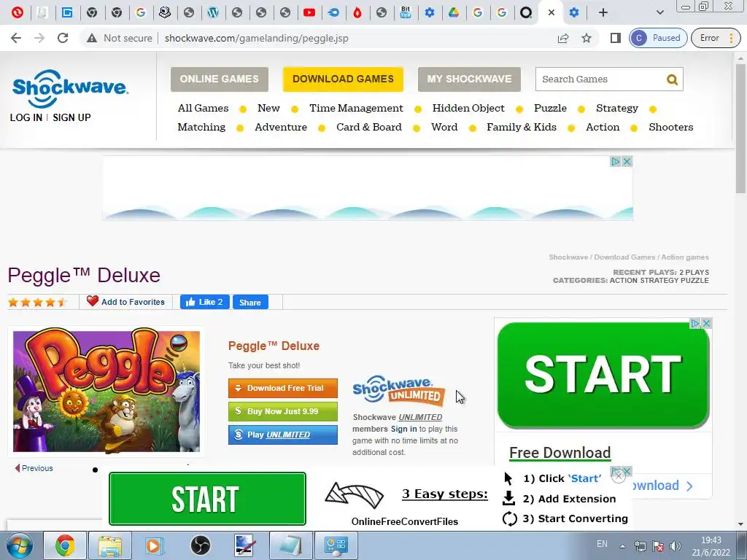Click Buy Now Just 9.99 button
This screenshot has height=560, width=747.
[282, 411]
